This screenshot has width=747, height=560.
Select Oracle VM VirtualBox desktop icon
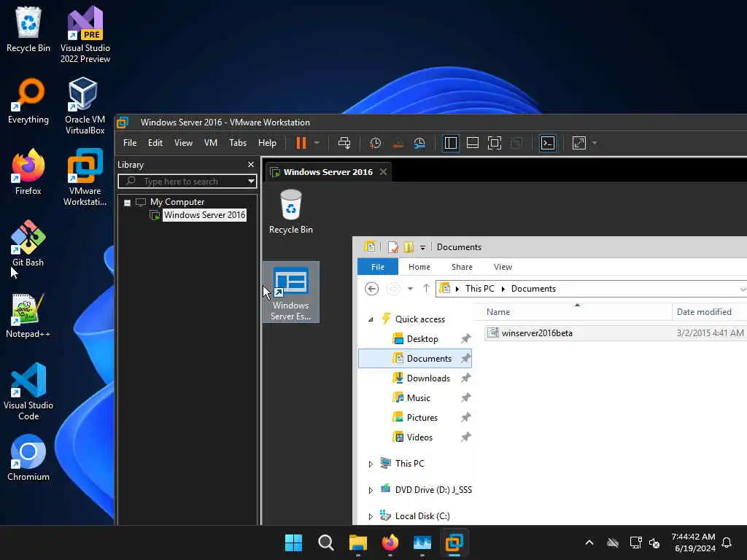point(85,106)
